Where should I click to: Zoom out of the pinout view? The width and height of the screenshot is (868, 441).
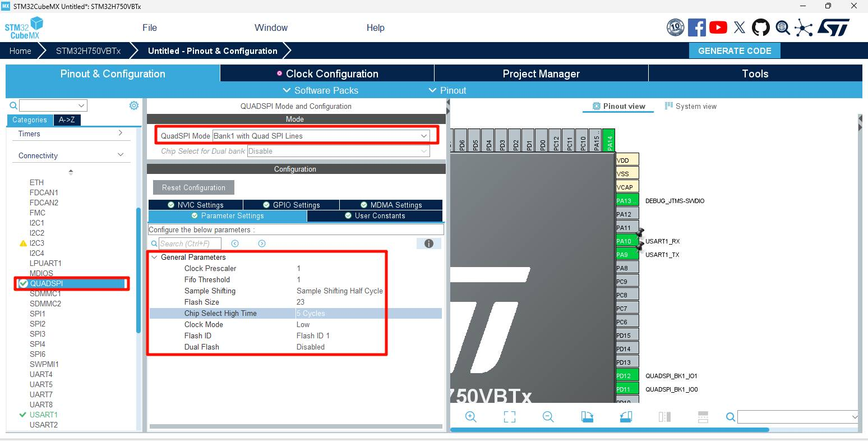pos(548,417)
